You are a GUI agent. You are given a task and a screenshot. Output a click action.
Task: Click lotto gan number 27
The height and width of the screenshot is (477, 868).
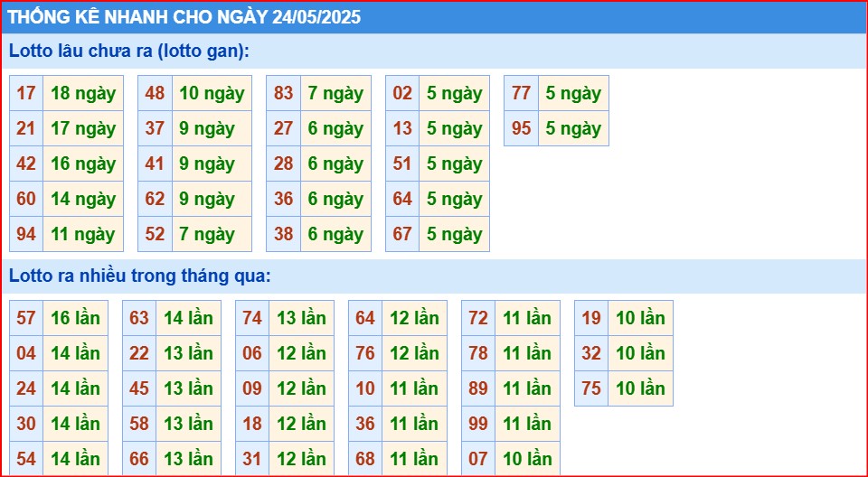[x=283, y=128]
